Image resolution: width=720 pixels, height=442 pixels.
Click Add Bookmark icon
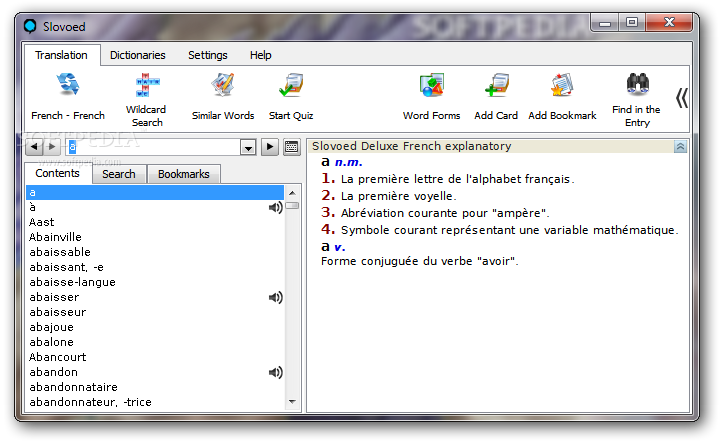[562, 85]
